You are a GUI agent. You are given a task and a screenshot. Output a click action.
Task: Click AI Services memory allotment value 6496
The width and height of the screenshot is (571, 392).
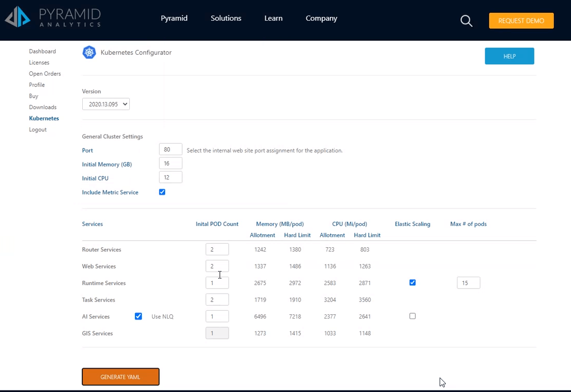(260, 316)
